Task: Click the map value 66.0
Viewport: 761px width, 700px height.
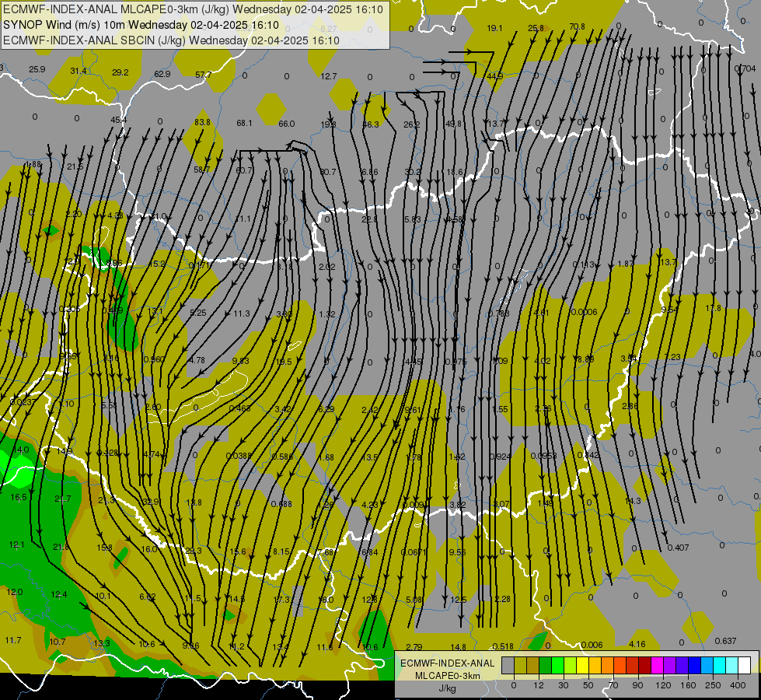Action: pyautogui.click(x=286, y=124)
